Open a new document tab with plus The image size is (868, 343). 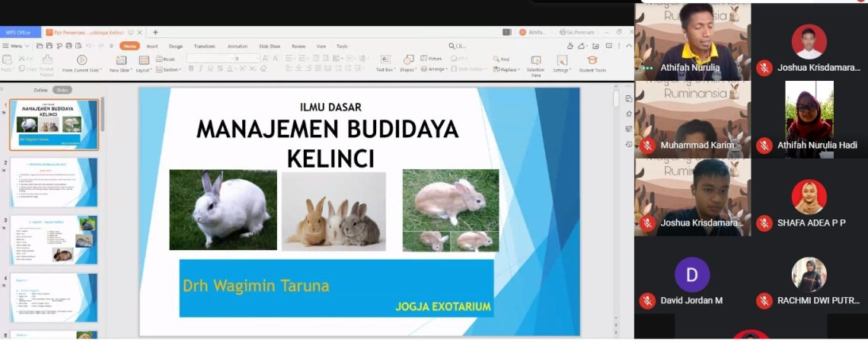[155, 32]
